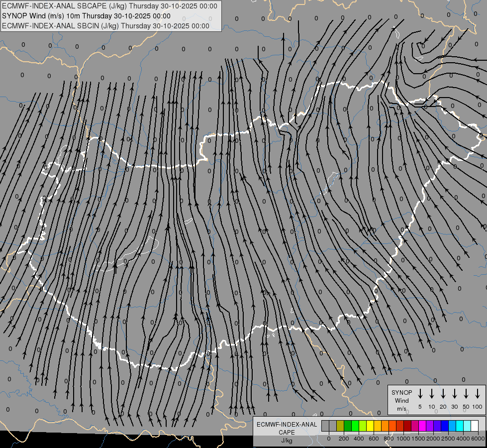The image size is (487, 448).
Task: Choose the white CAPE swatch
Action: [x=475, y=426]
